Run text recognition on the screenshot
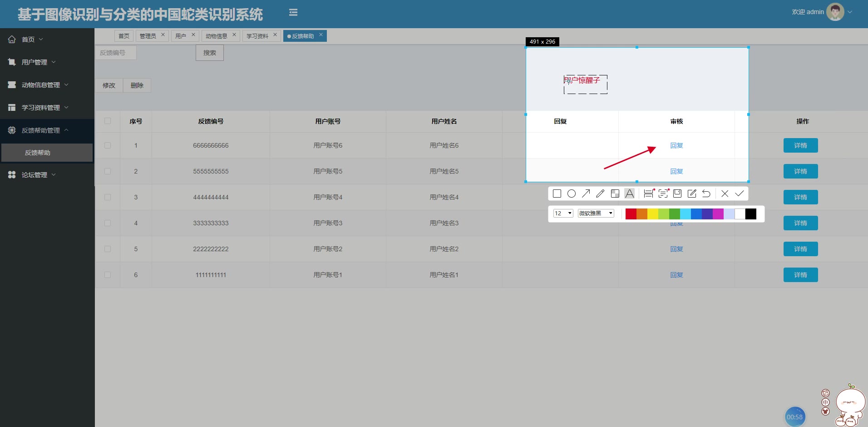The image size is (868, 427). (x=663, y=194)
